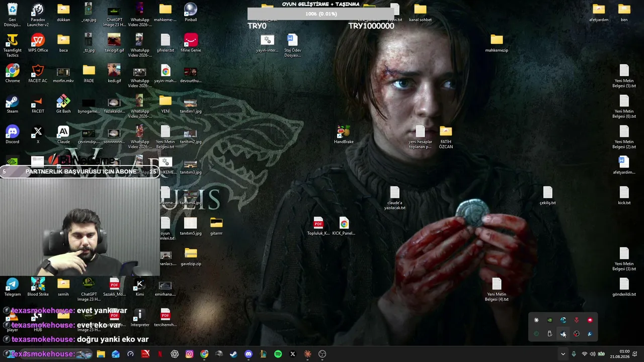Screen dimensions: 644x362
Task: Select the dükkan folder
Action: 63,13
